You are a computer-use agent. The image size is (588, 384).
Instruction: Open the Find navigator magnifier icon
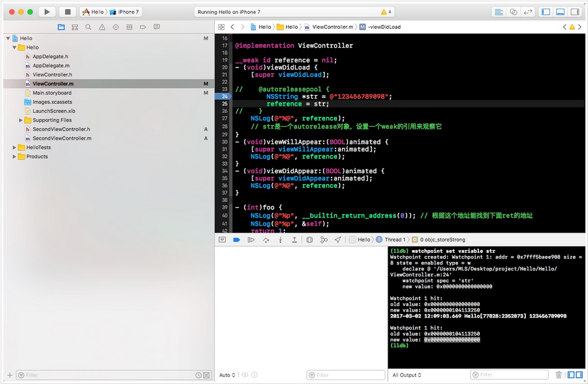(x=88, y=27)
